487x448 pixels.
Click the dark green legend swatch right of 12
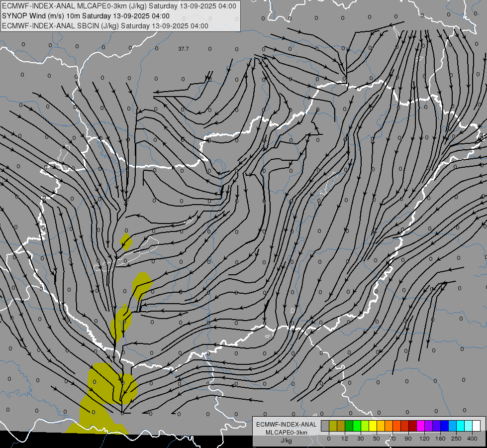349,426
